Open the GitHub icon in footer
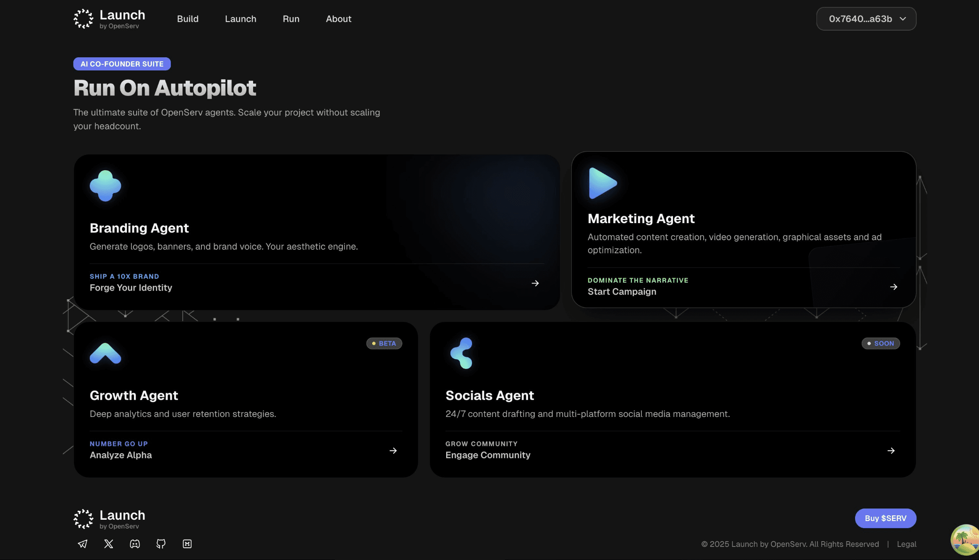Viewport: 979px width, 560px height. coord(161,544)
